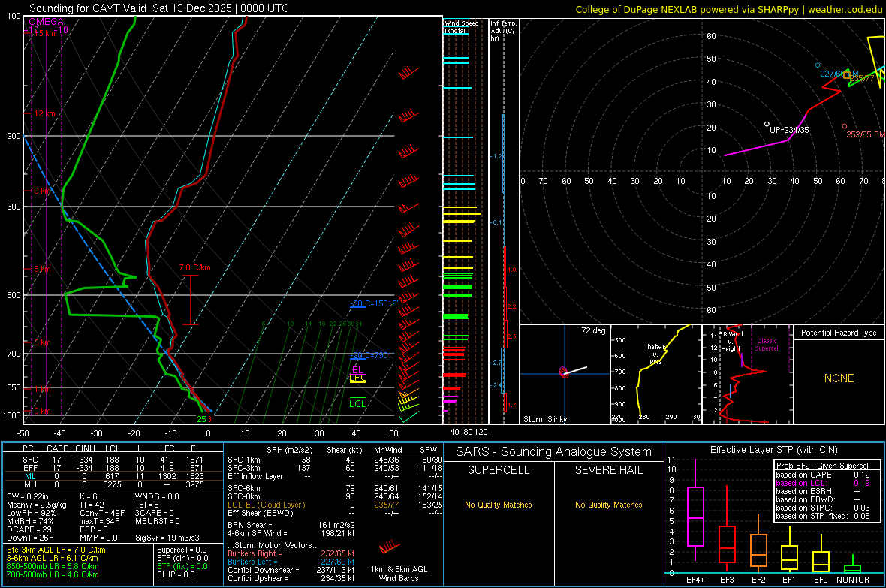Screen dimensions: 886x588
Task: Click the SEVERE HAIL column heading
Action: point(608,470)
